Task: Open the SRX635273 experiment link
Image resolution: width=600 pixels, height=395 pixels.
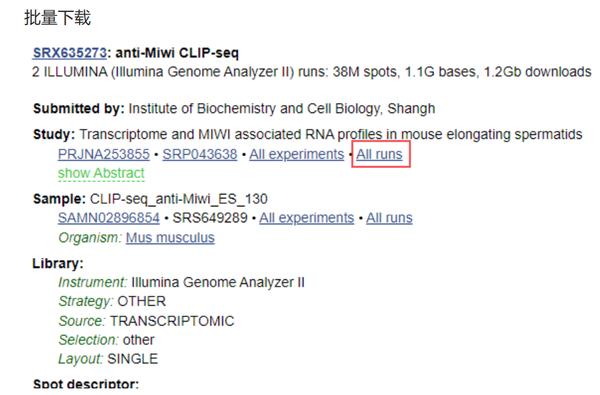Action: (x=70, y=53)
